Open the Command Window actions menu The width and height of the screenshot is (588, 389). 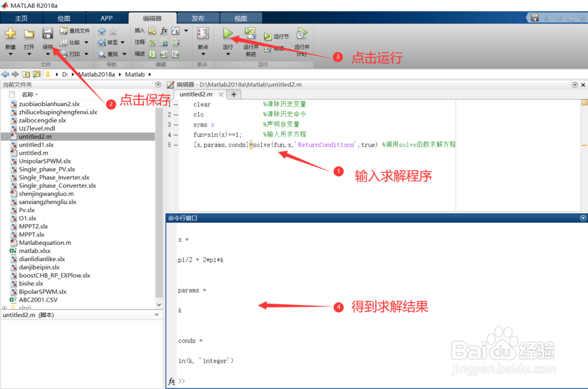pos(583,218)
